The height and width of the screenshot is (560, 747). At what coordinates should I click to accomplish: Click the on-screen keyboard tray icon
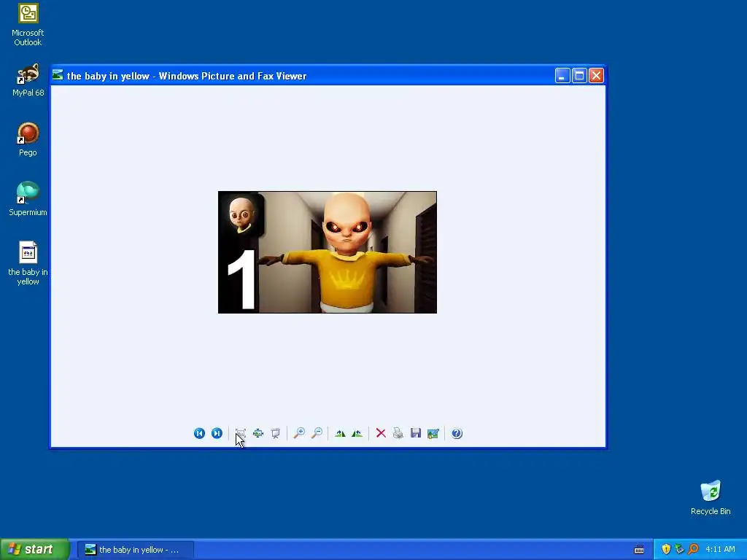click(x=639, y=550)
